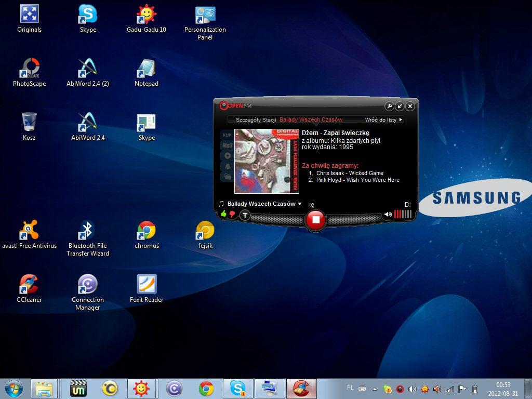Click the music note icon by station name
Screen dimensions: 532x399
pyautogui.click(x=221, y=204)
